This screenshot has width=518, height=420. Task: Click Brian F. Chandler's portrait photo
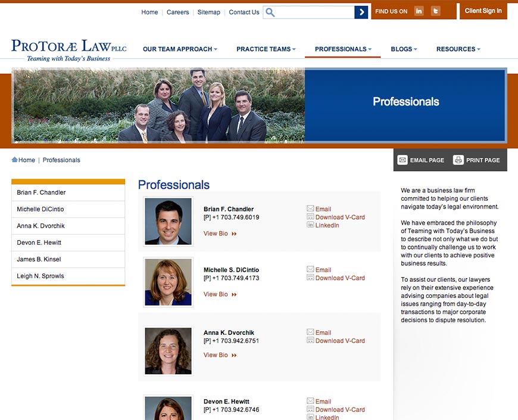click(x=168, y=222)
